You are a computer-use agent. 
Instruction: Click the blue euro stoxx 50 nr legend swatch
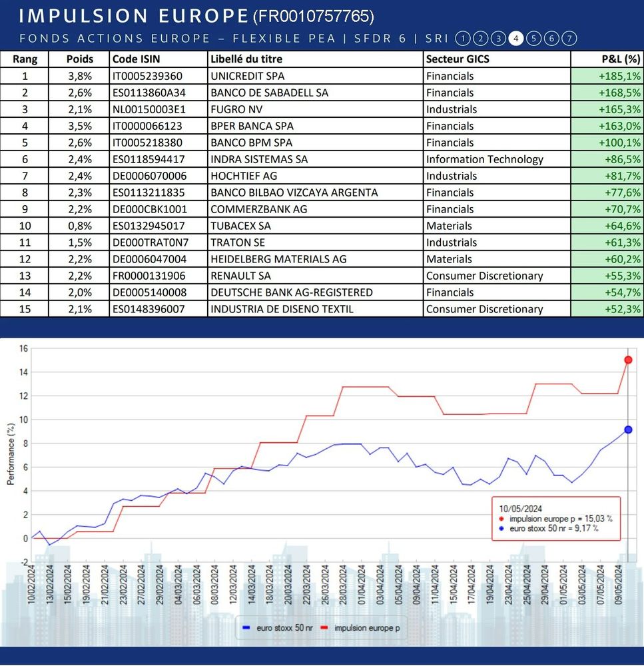coord(246,628)
